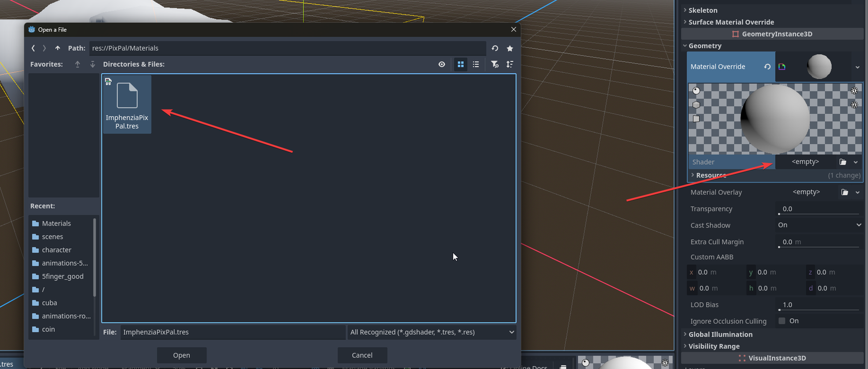This screenshot has width=868, height=369.
Task: Go to parent folder in file dialog
Action: [58, 48]
